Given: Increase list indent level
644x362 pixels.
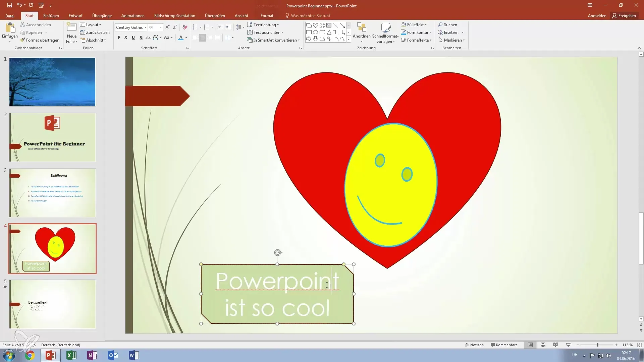Looking at the screenshot, I should [x=228, y=27].
